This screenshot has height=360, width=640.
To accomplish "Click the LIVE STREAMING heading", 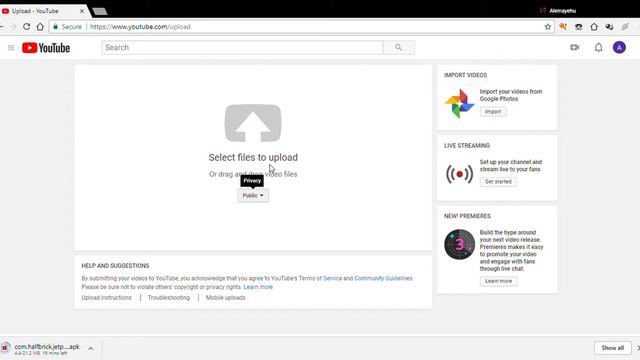I will tap(467, 146).
